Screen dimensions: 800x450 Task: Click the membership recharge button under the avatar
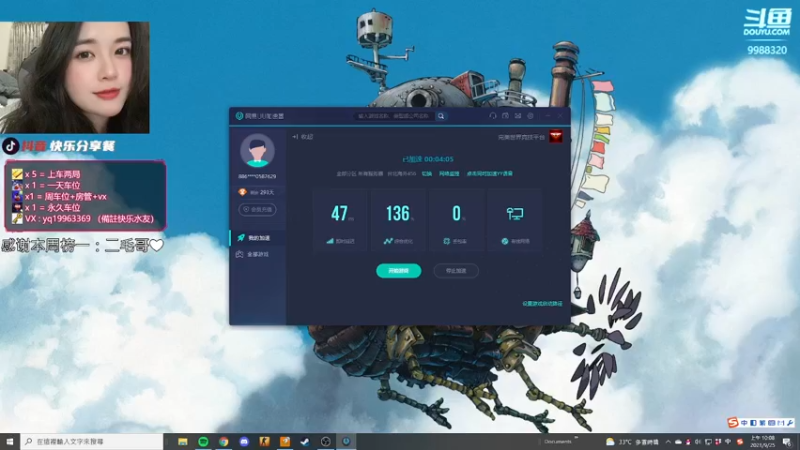click(x=257, y=209)
